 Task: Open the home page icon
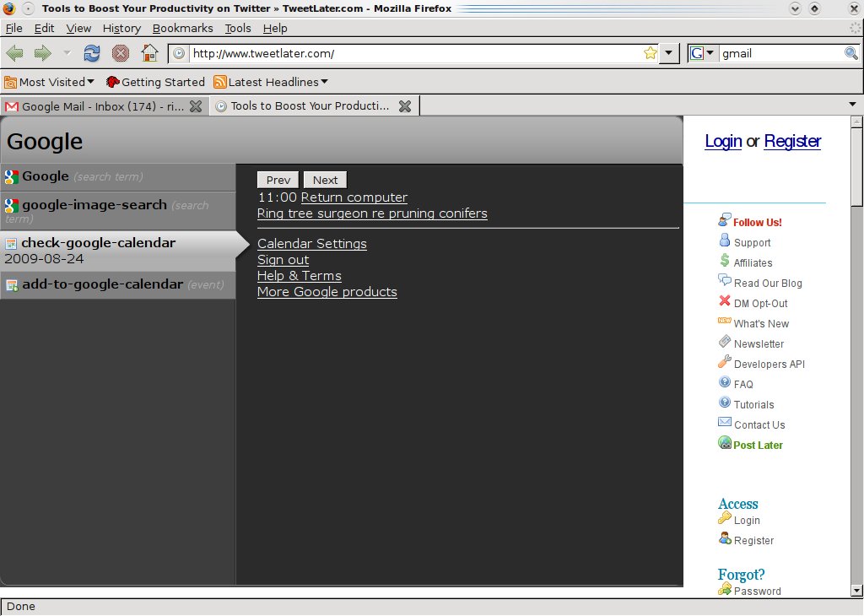pos(149,53)
